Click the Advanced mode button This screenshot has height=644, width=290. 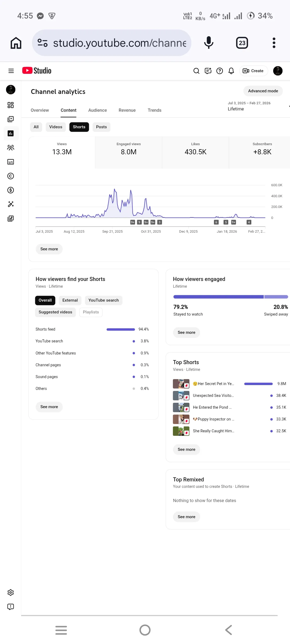[263, 91]
